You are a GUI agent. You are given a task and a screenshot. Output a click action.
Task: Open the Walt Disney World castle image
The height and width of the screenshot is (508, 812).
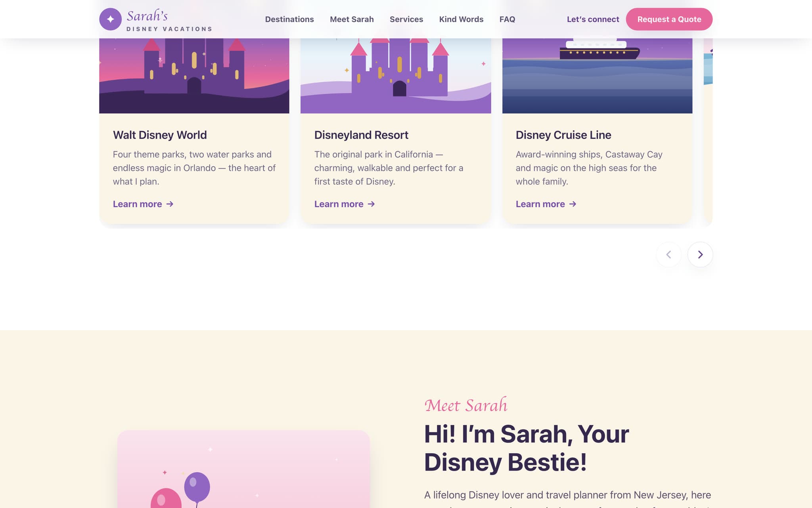point(194,76)
